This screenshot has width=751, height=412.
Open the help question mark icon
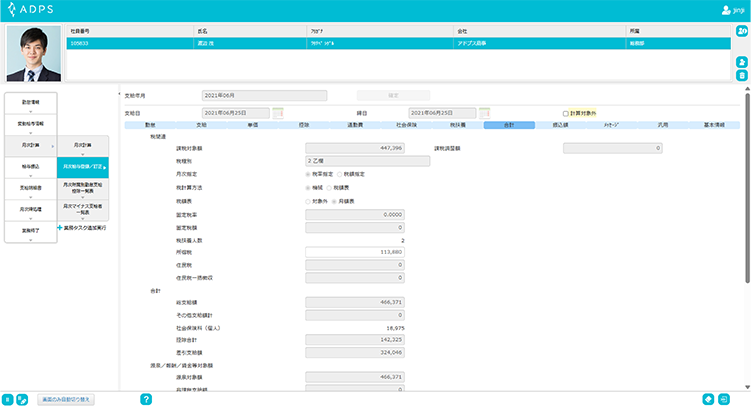[146, 399]
